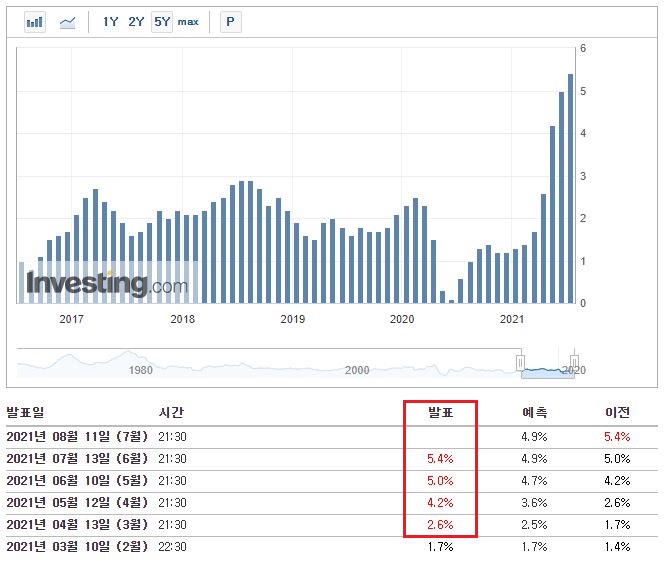Click the 2.6% actual value for March

(440, 524)
